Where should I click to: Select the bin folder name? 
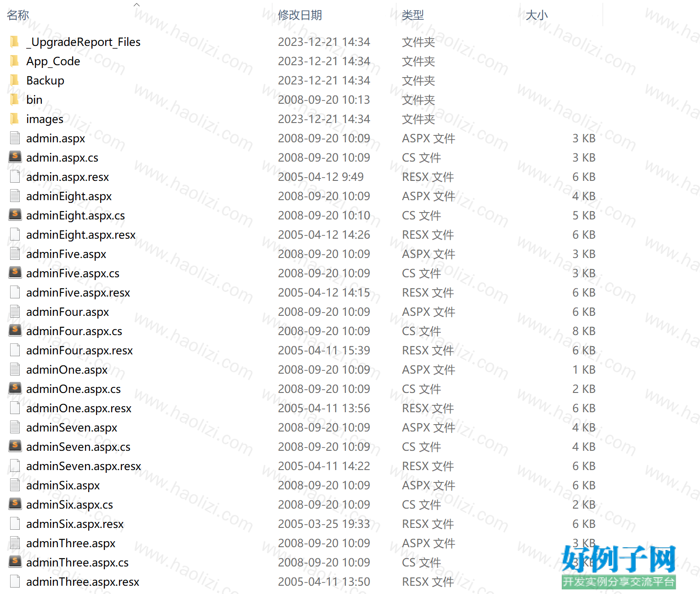click(x=34, y=100)
